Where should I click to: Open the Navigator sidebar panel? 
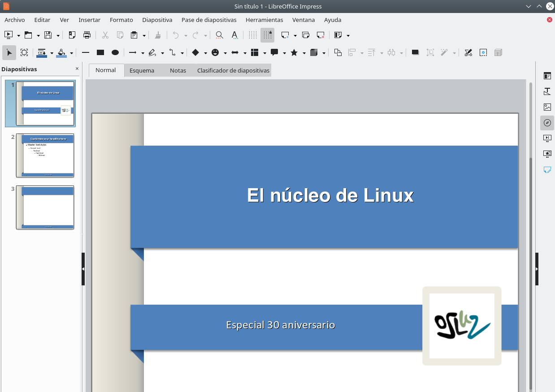point(547,122)
